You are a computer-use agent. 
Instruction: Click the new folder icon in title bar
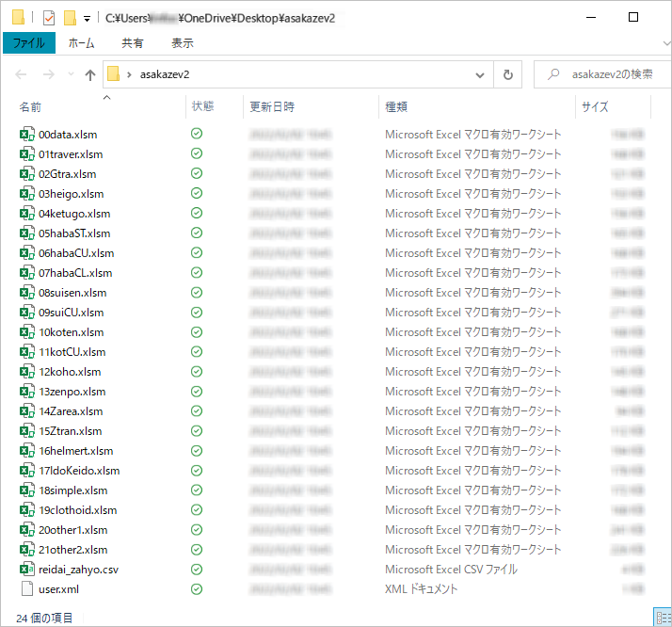click(69, 17)
